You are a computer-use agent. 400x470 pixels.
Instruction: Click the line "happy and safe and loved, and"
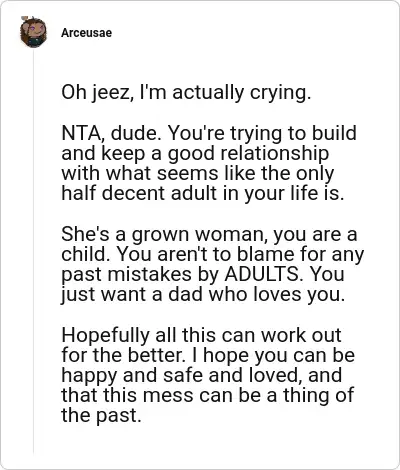coord(202,375)
